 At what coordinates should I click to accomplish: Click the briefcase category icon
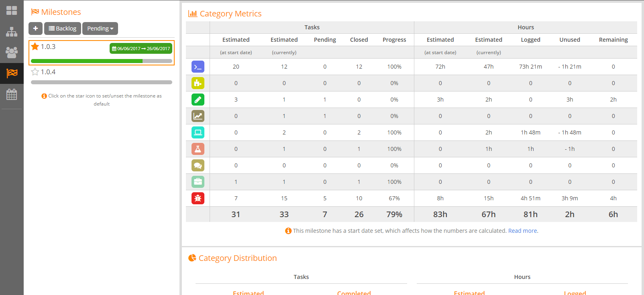(198, 182)
